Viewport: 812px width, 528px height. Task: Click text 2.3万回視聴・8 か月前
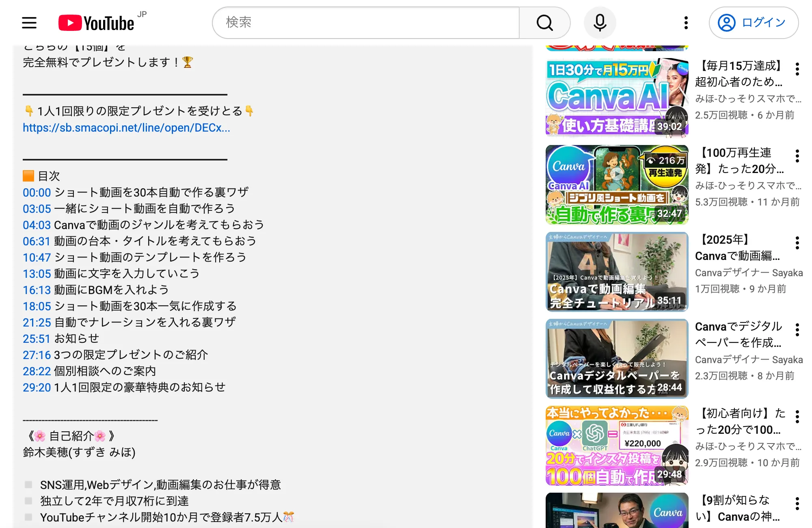click(745, 376)
